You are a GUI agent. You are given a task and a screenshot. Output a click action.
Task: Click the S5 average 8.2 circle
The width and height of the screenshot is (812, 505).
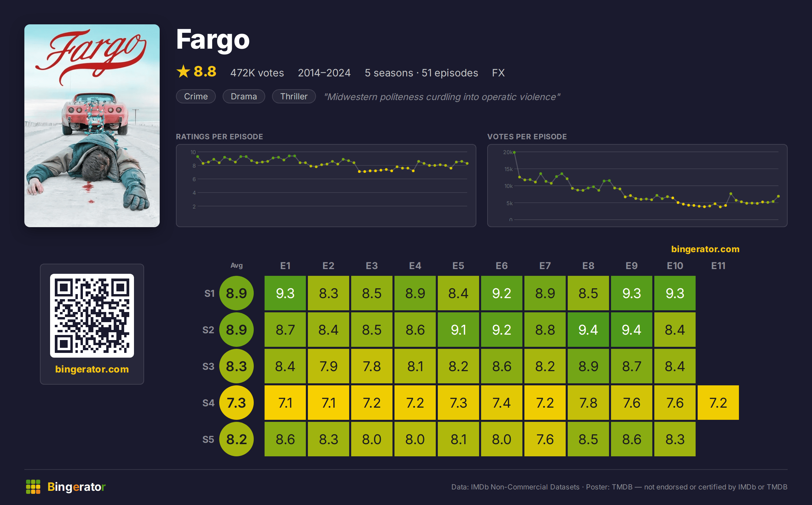tap(236, 439)
